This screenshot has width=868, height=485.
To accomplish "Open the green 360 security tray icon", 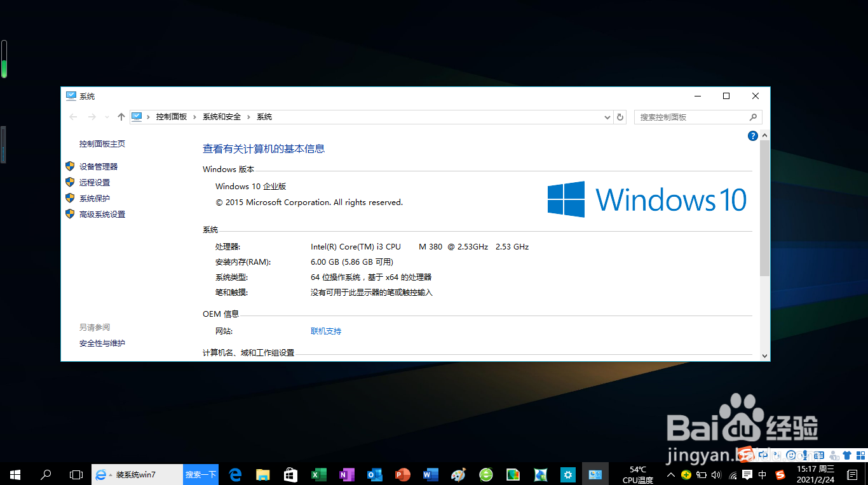I will click(686, 474).
